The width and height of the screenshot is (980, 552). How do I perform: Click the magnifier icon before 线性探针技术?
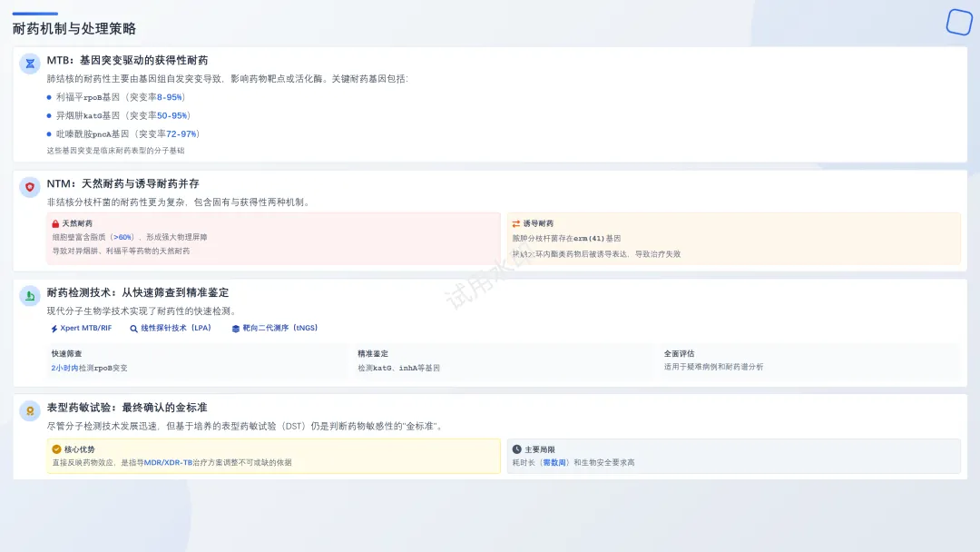click(133, 328)
